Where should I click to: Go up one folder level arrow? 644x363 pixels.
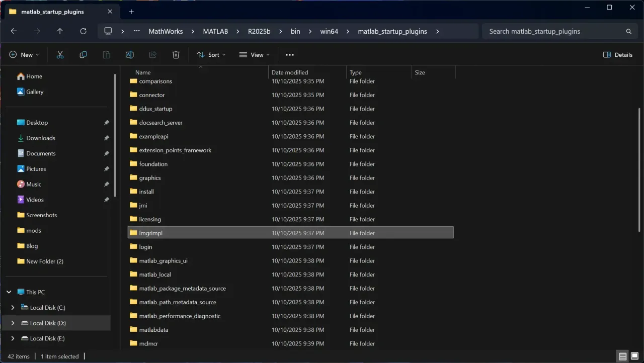click(x=60, y=31)
